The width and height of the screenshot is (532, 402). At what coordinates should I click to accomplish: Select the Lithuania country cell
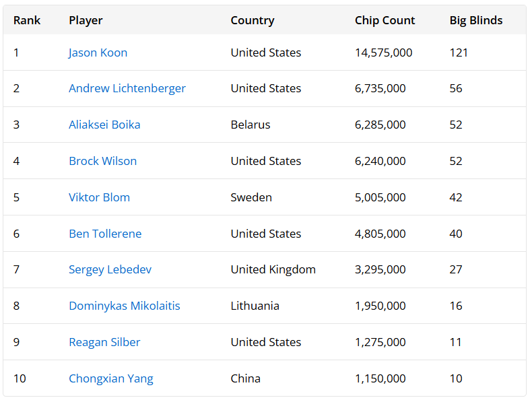(255, 306)
